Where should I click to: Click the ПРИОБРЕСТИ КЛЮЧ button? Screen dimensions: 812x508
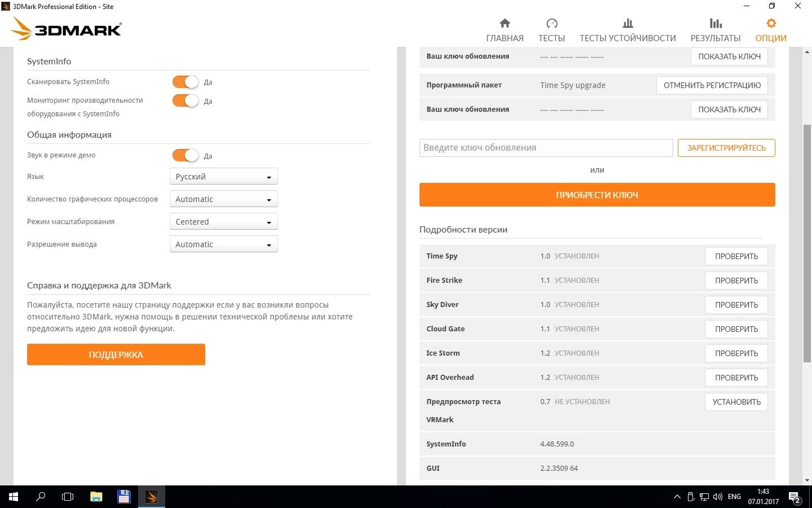597,195
